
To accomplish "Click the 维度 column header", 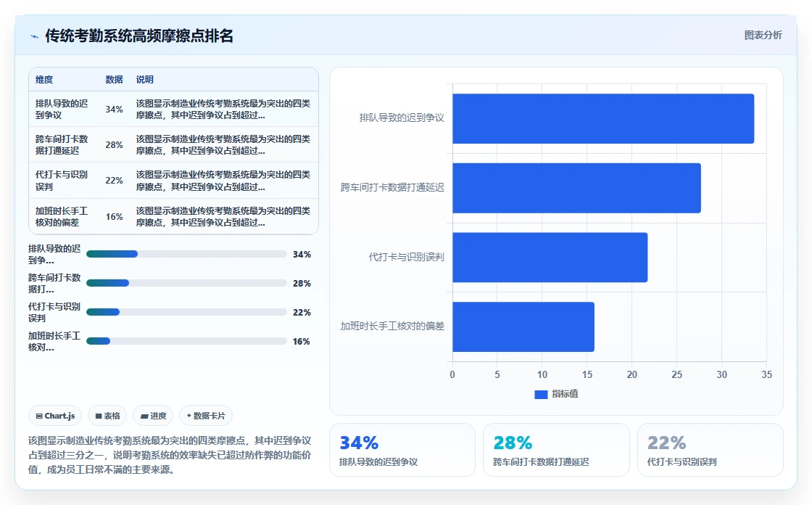I will (44, 80).
